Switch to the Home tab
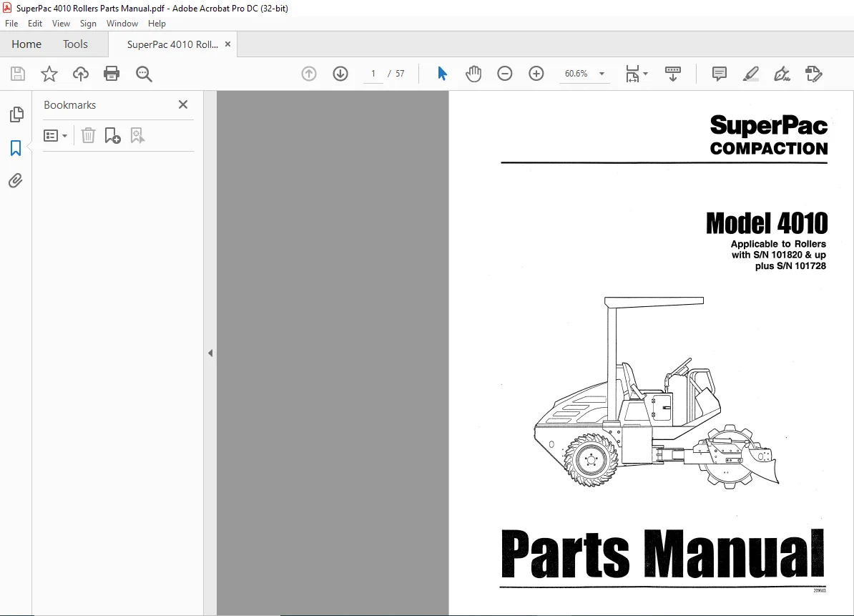This screenshot has height=616, width=854. click(x=26, y=44)
